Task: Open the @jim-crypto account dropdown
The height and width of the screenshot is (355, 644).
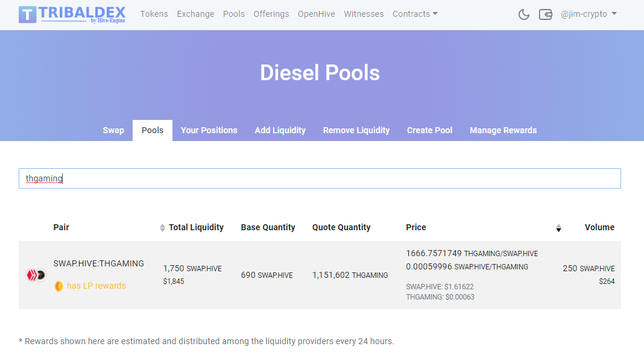Action: click(588, 14)
